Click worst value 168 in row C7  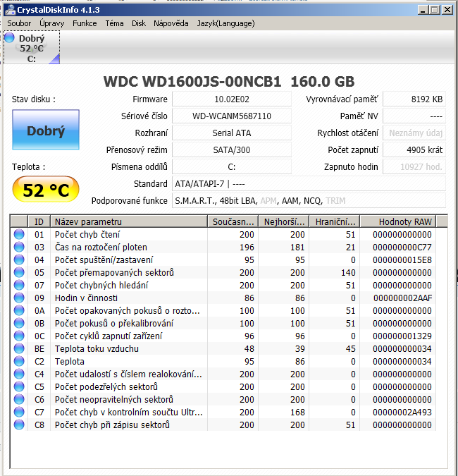tap(297, 413)
